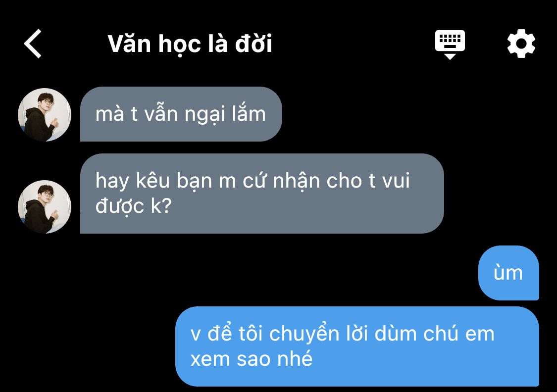Image resolution: width=557 pixels, height=392 pixels.
Task: Tap the avatar beside "mà t vẫn ngại lắm"
Action: [x=45, y=115]
